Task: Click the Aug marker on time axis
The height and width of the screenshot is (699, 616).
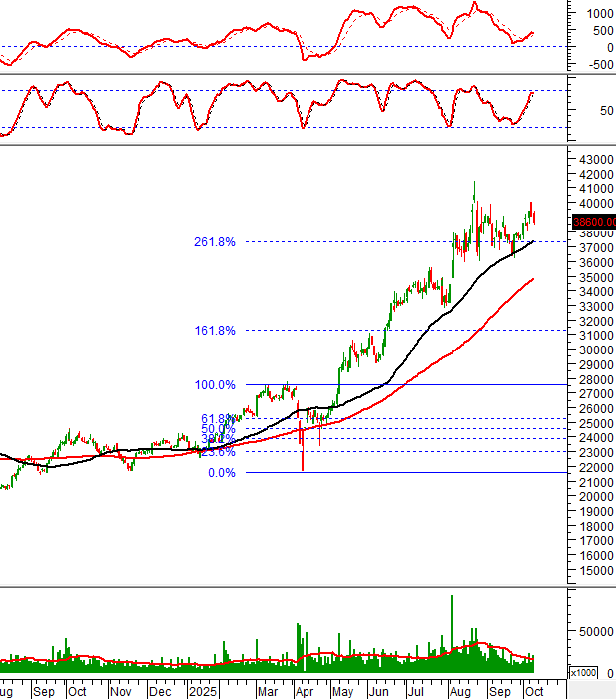Action: (460, 690)
